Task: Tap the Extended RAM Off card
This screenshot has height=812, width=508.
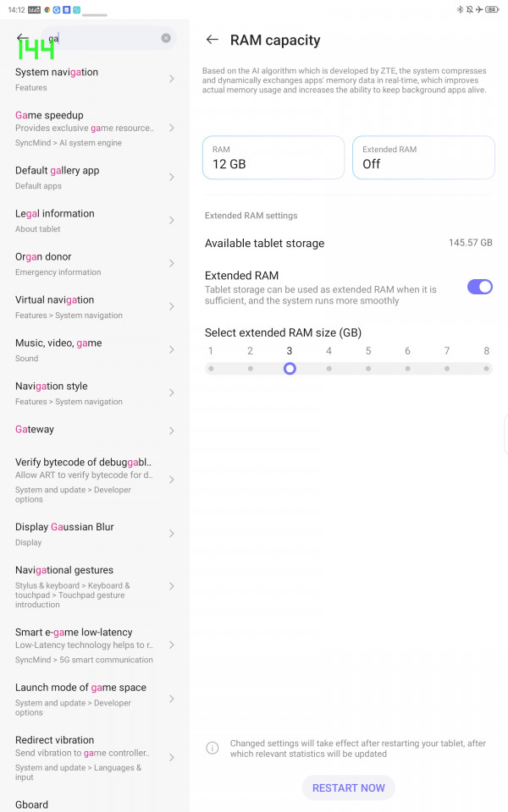Action: pos(423,157)
